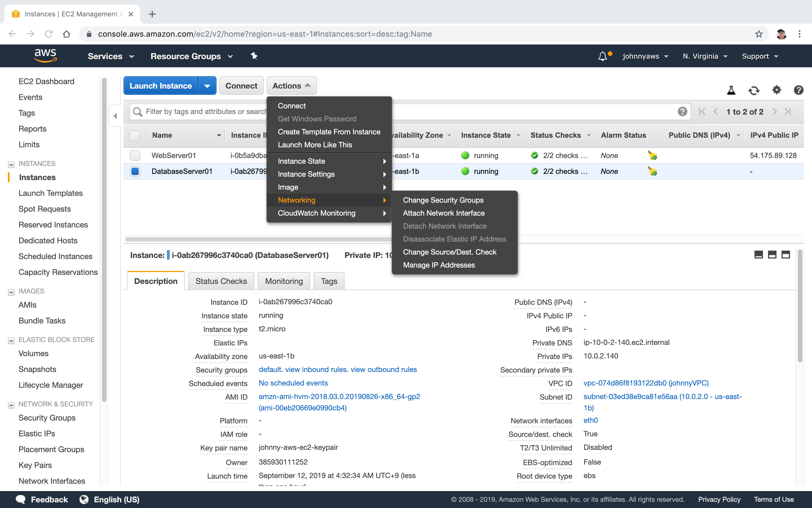Screen dimensions: 812x508
Task: Collapse the NETWORK & SECURITY section
Action: point(11,405)
